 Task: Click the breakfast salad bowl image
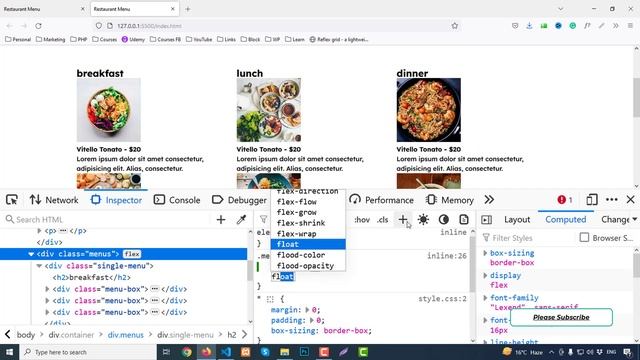tap(109, 110)
